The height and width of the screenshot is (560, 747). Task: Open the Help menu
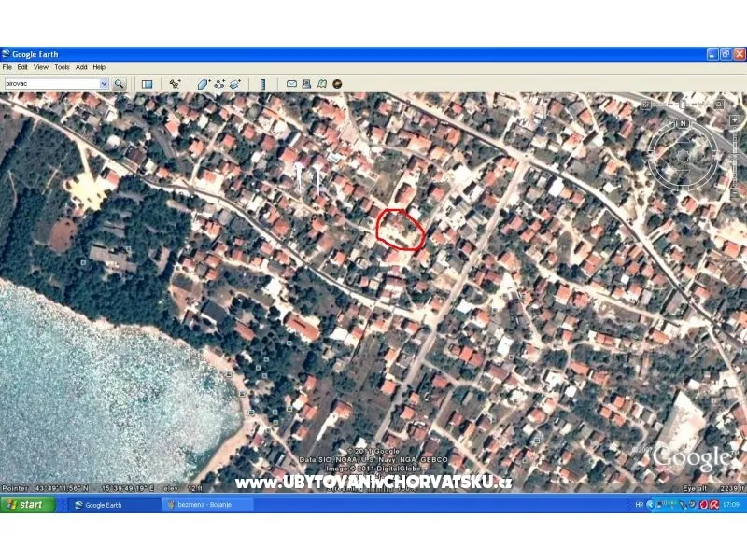tap(99, 67)
